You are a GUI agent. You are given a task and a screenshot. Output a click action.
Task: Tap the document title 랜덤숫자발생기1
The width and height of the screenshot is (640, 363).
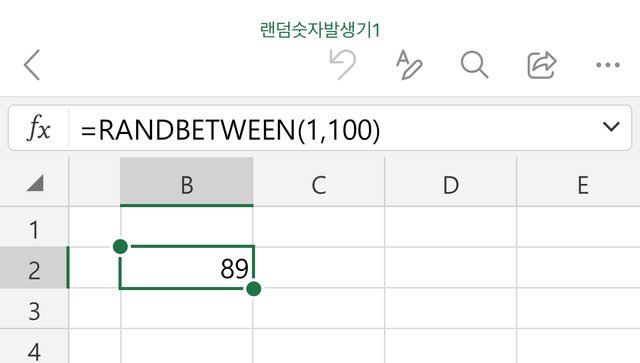[320, 31]
